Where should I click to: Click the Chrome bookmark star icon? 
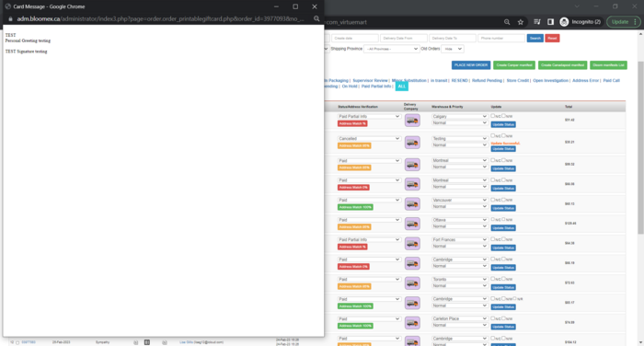coord(521,22)
